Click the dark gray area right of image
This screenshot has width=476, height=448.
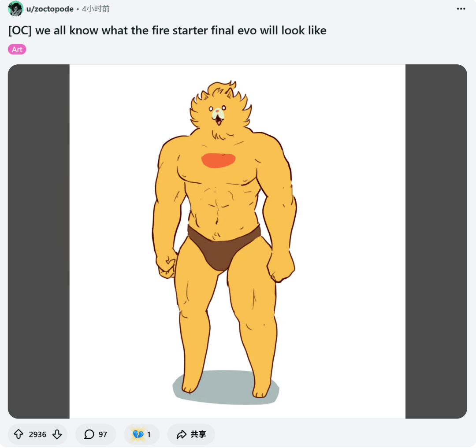(436, 241)
